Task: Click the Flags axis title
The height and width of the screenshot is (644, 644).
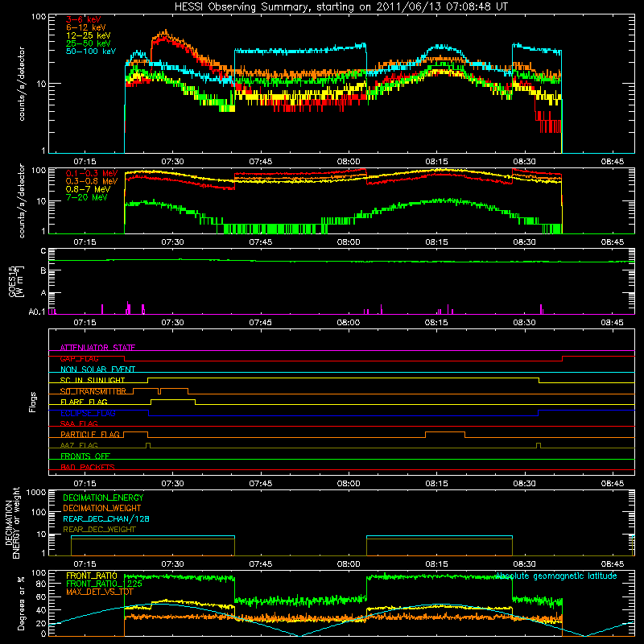Action: [x=33, y=402]
